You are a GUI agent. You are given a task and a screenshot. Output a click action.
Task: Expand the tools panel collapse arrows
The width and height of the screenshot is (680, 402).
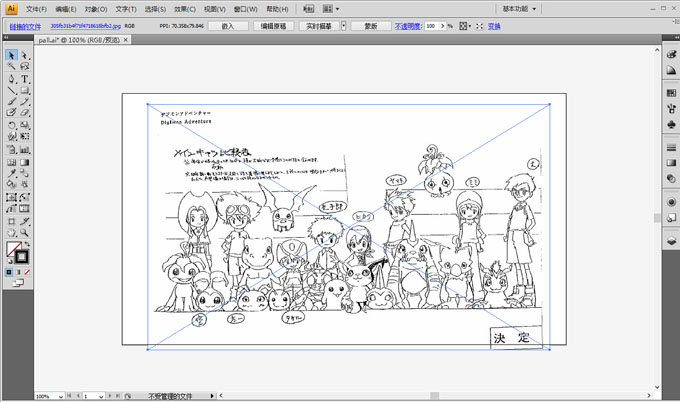[x=6, y=38]
